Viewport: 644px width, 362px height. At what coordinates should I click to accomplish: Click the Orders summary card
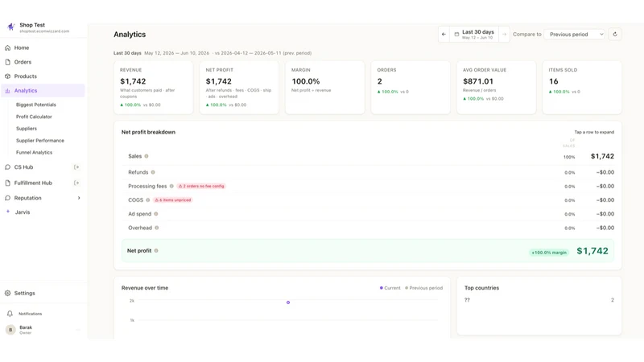411,88
